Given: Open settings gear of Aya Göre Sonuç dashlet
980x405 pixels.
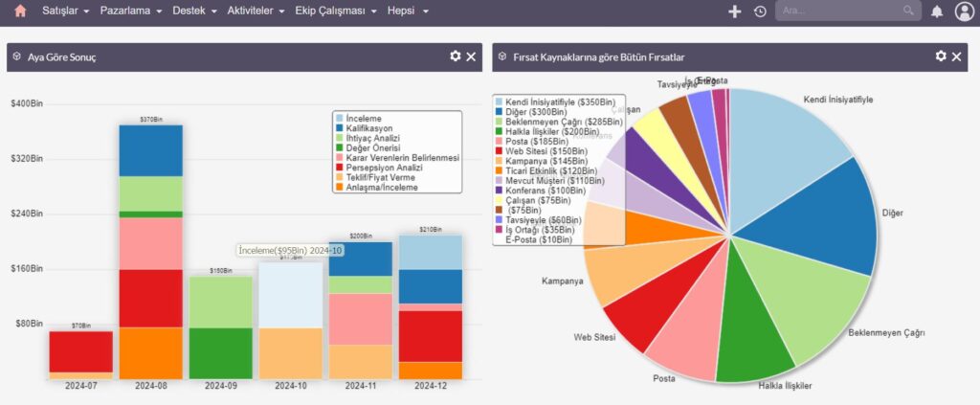Looking at the screenshot, I should [x=455, y=56].
